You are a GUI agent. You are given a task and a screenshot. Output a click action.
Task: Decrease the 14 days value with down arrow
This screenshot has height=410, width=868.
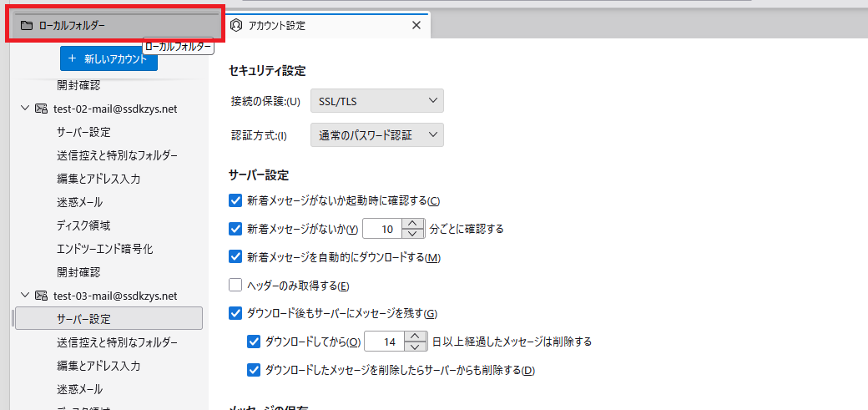(x=414, y=347)
